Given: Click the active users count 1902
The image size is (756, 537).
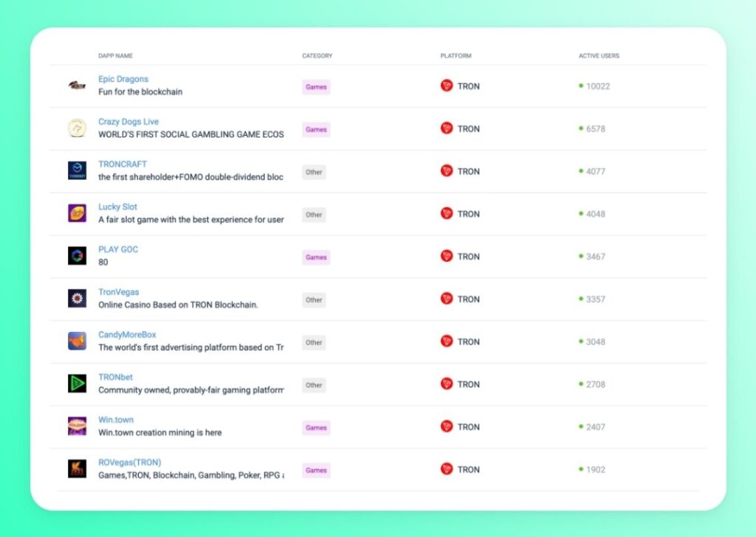Looking at the screenshot, I should coord(596,470).
